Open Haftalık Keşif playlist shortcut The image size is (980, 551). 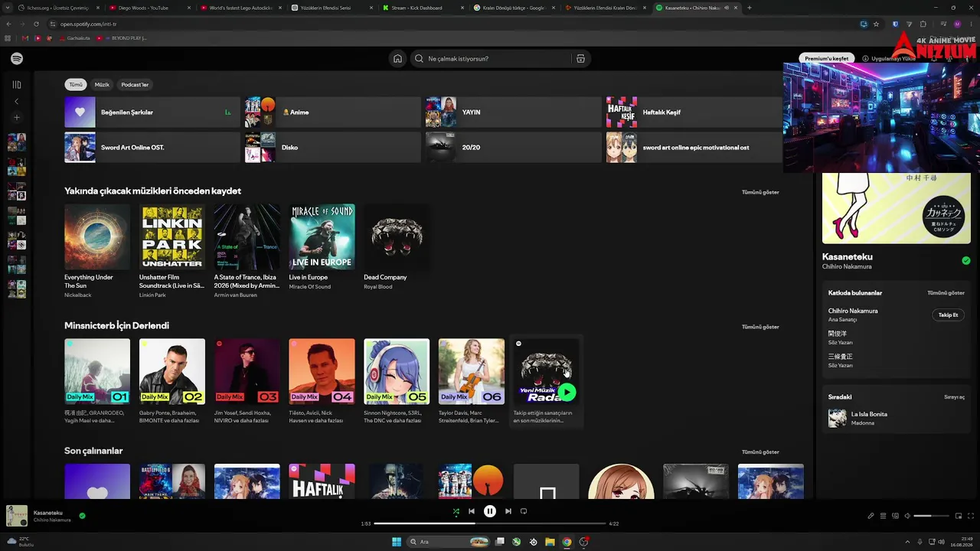pyautogui.click(x=694, y=112)
